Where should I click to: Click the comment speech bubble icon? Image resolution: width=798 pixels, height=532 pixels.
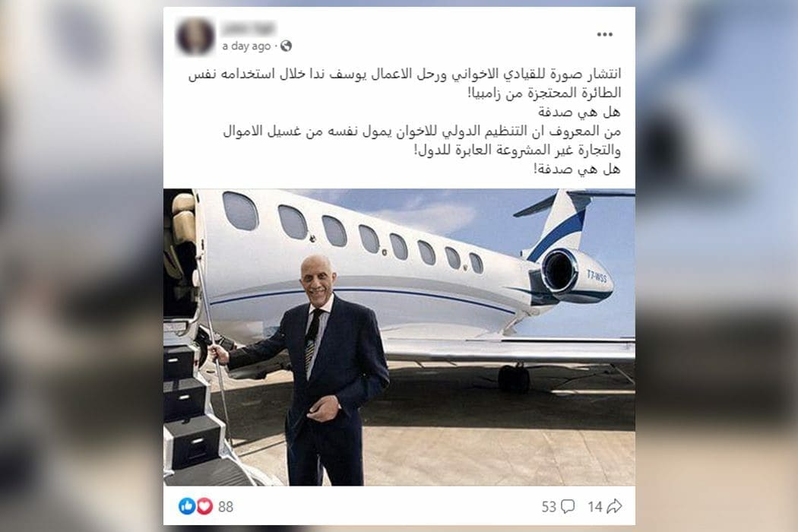point(568,506)
